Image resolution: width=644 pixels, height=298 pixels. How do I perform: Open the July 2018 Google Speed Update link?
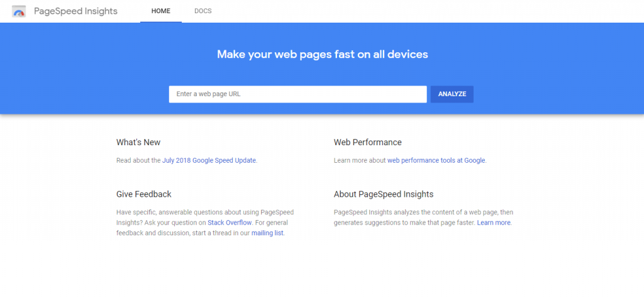tap(209, 160)
